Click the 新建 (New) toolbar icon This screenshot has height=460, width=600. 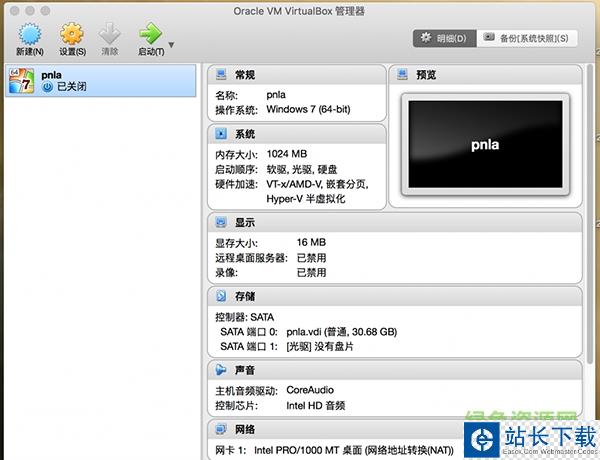[x=30, y=34]
